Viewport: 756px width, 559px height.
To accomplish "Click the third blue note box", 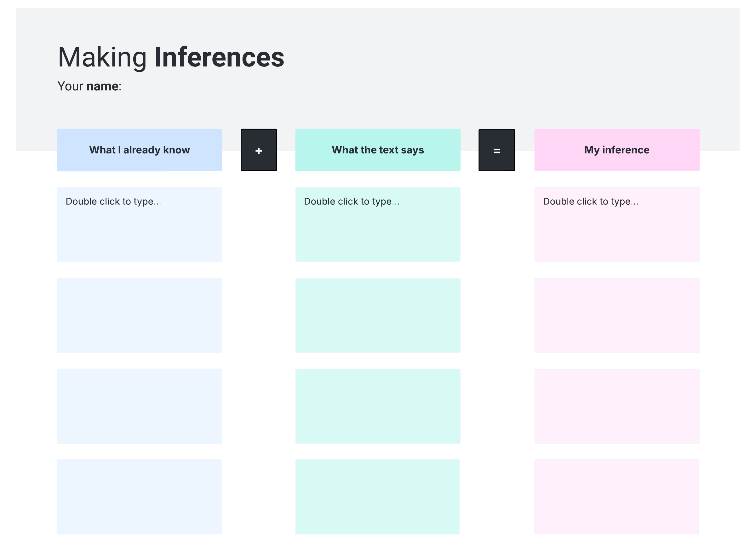I will point(140,406).
